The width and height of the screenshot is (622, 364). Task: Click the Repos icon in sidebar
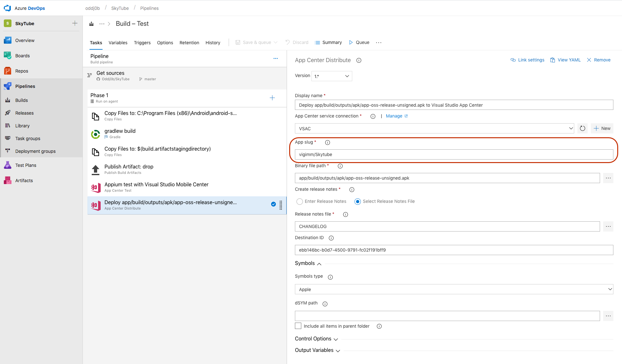tap(7, 71)
